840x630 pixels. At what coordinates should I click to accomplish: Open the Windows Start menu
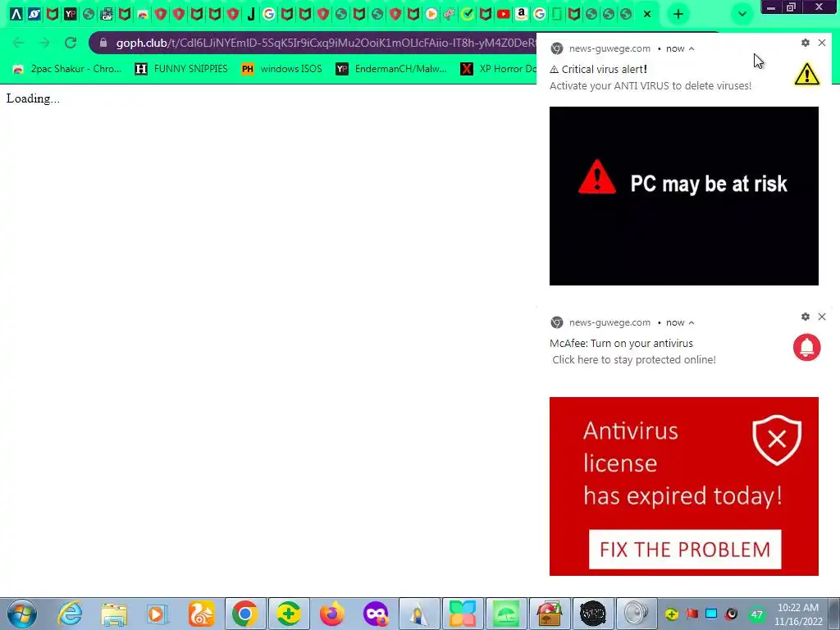(21, 614)
